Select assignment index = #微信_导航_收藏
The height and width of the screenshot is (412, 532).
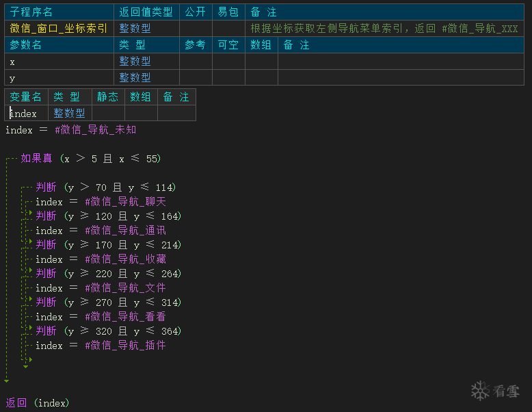[101, 259]
